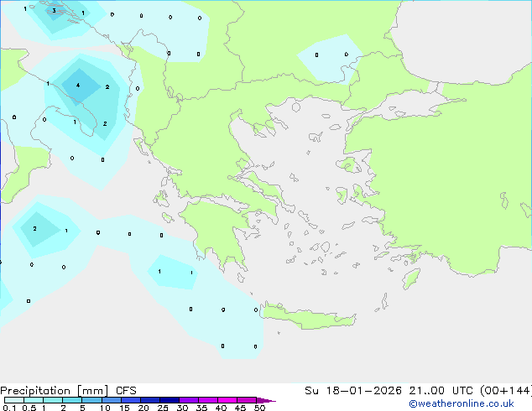Click the map value '3' near Croatian islands
Image resolution: width=532 pixels, height=411 pixels.
(x=54, y=11)
